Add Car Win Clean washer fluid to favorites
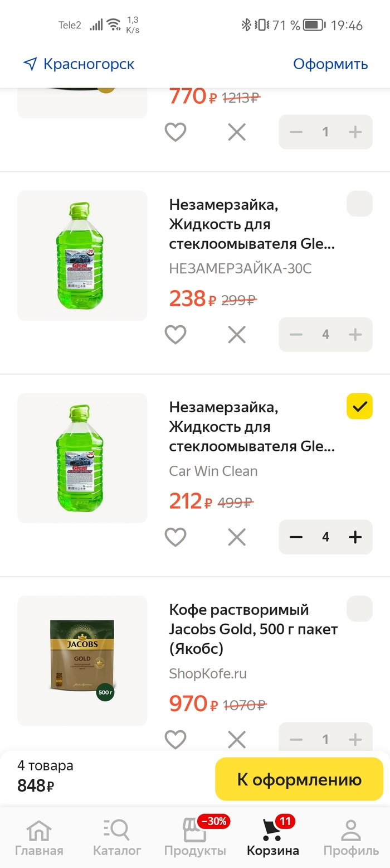This screenshot has width=390, height=868. (175, 537)
